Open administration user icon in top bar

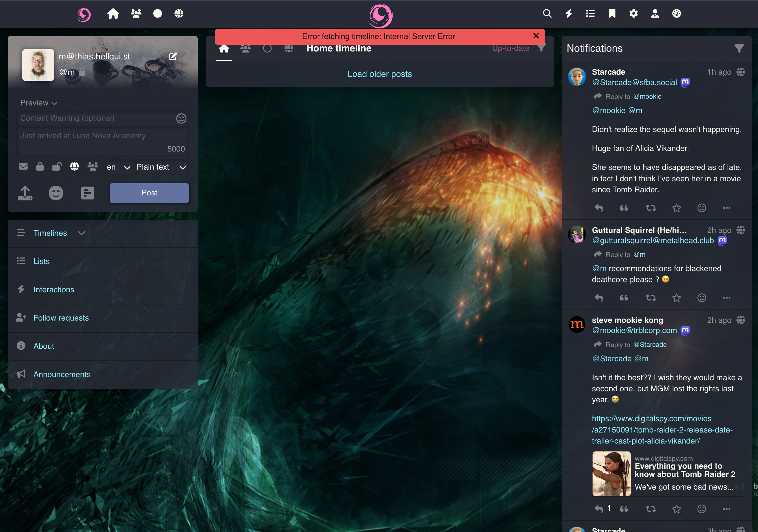click(x=655, y=14)
